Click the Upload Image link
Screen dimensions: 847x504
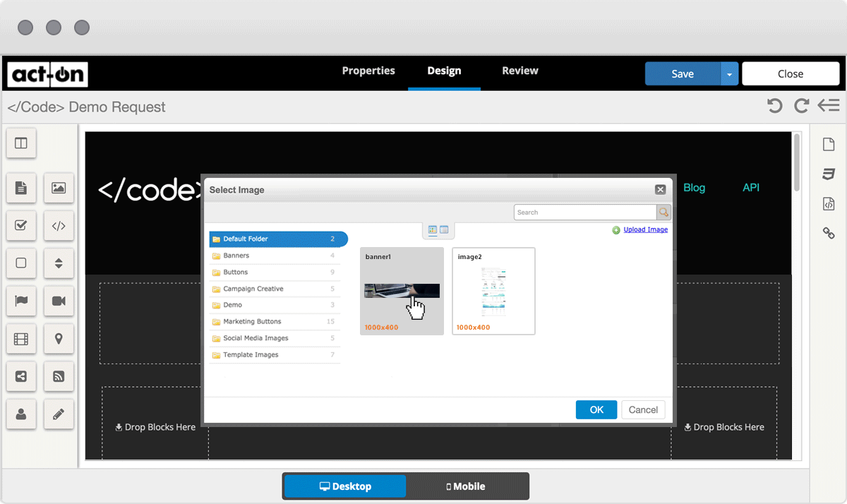coord(645,229)
